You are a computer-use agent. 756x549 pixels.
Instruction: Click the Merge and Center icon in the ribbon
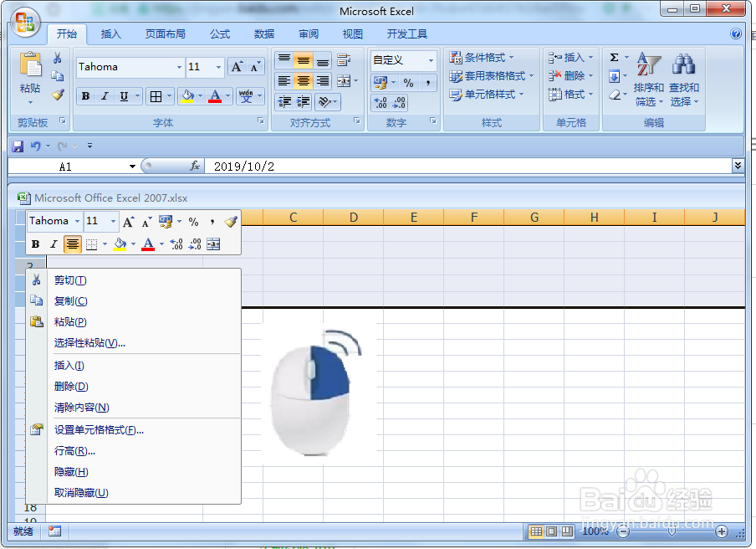click(344, 81)
